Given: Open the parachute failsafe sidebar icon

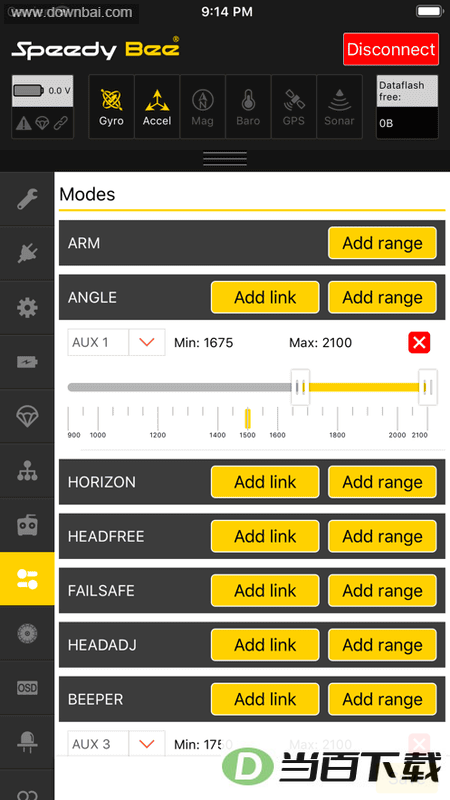Looking at the screenshot, I should 27,416.
